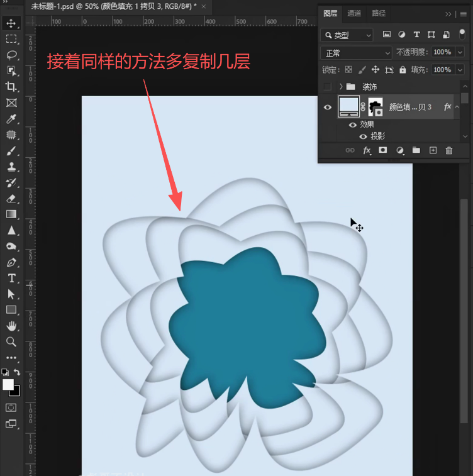
Task: Lock all layer attributes
Action: (403, 70)
